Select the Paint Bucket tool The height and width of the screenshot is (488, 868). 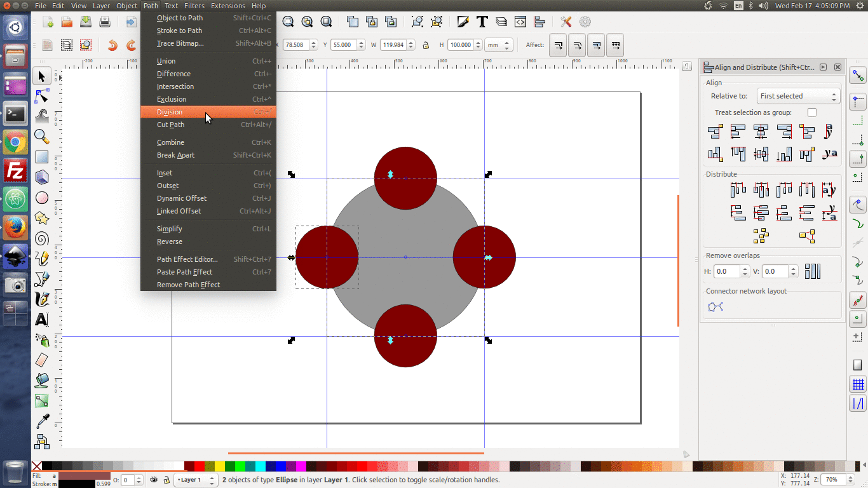pos(42,381)
